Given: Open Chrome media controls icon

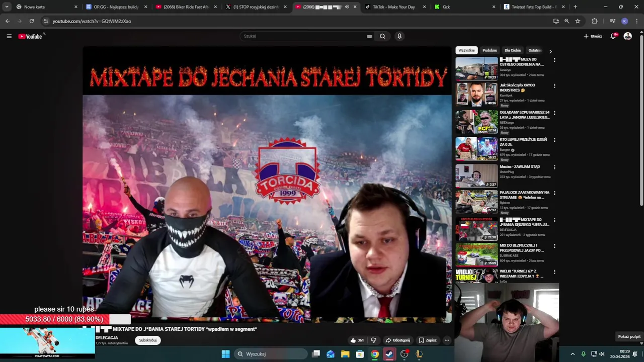Looking at the screenshot, I should 612,21.
